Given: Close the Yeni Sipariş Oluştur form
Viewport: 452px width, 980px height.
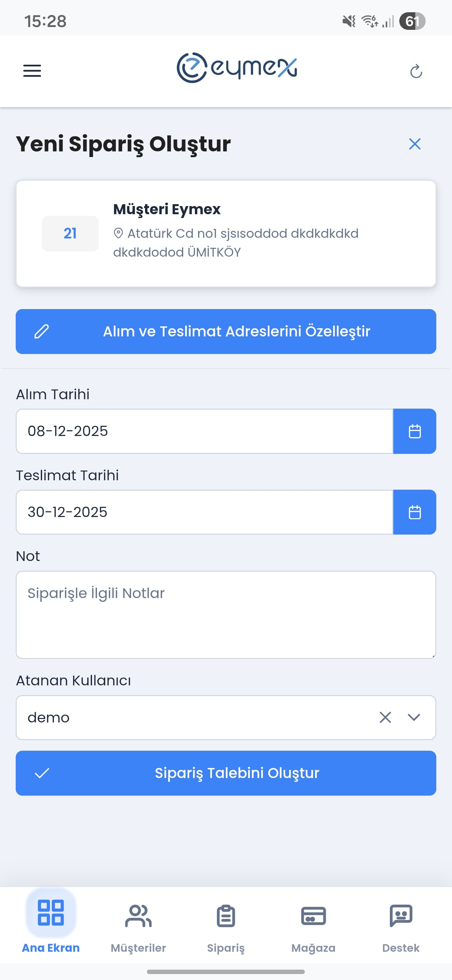Looking at the screenshot, I should coord(414,144).
